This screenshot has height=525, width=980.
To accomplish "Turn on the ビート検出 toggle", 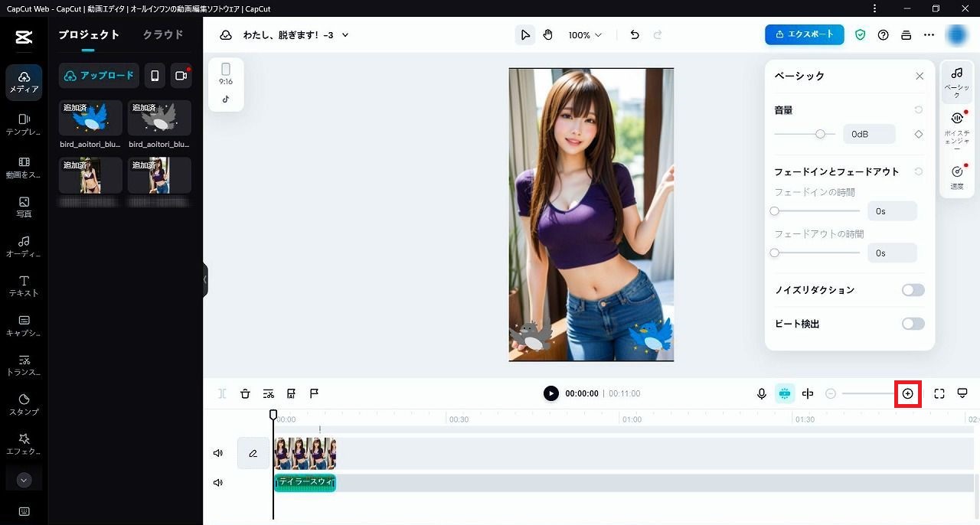I will [913, 324].
